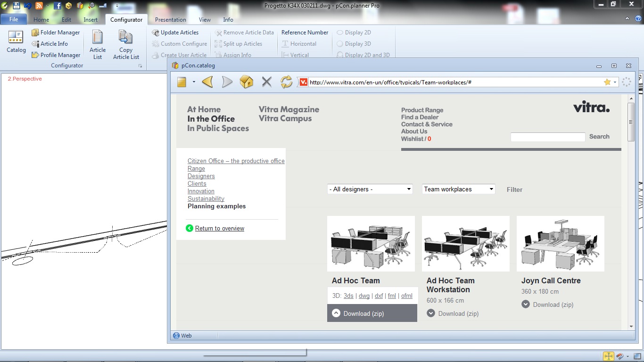Click the Designers sidebar link
This screenshot has height=362, width=644.
pos(201,176)
